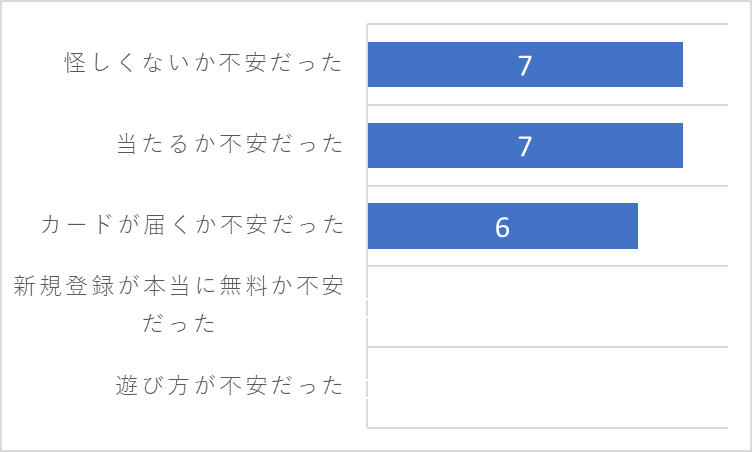Click empty plot row beside 遊び方 label
This screenshot has height=452, width=752.
point(548,387)
